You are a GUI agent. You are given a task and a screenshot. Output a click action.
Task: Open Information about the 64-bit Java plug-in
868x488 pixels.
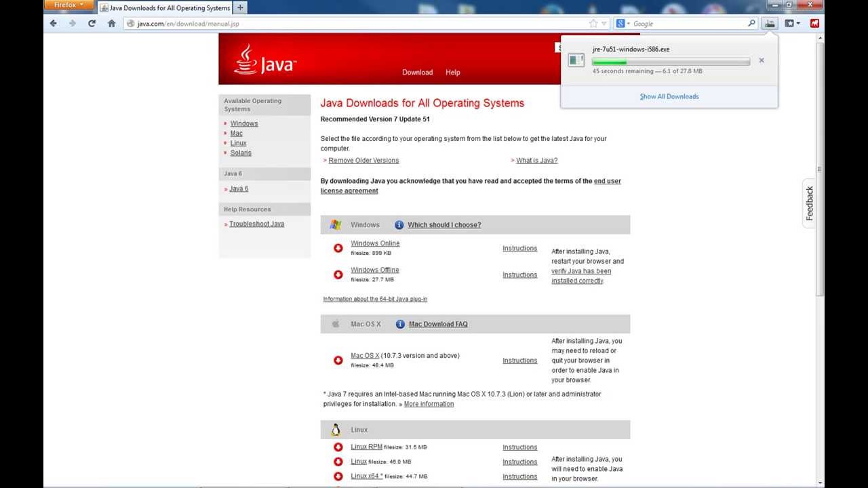tap(375, 299)
